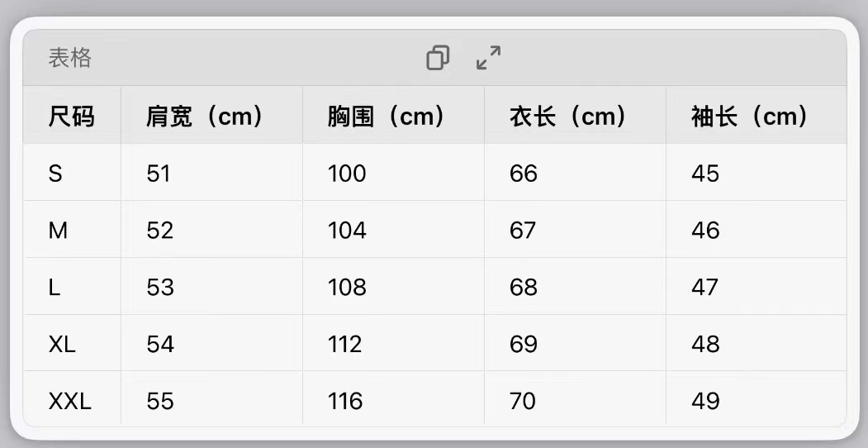Click the 表格 title label
The height and width of the screenshot is (448, 868).
pyautogui.click(x=70, y=58)
